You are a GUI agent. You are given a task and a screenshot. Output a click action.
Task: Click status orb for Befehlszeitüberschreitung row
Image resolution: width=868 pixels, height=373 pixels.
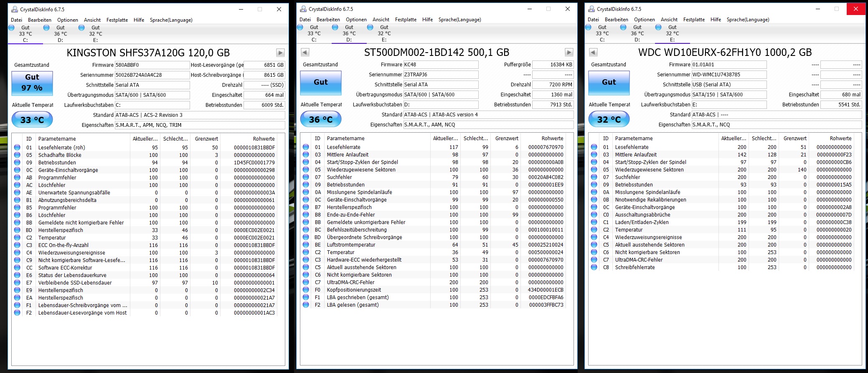coord(306,229)
